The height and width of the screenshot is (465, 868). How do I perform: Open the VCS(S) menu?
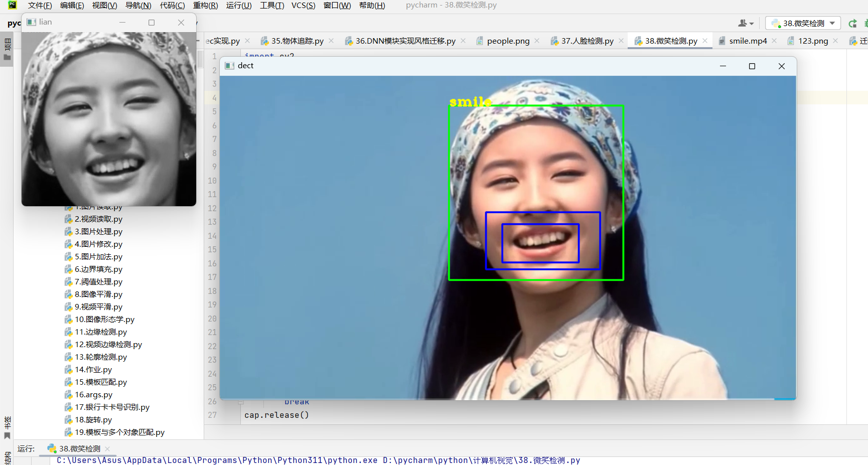[x=304, y=6]
